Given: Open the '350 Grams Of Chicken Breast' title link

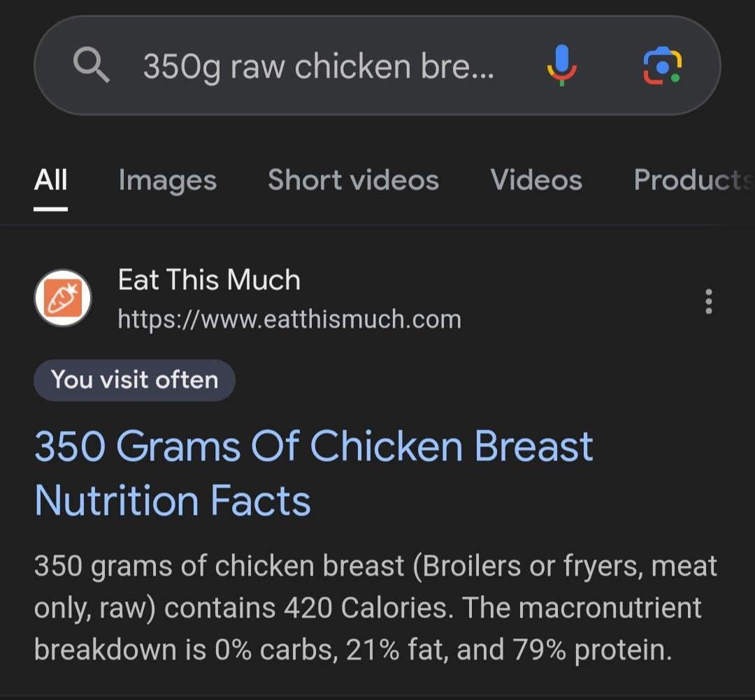Looking at the screenshot, I should click(x=314, y=446).
